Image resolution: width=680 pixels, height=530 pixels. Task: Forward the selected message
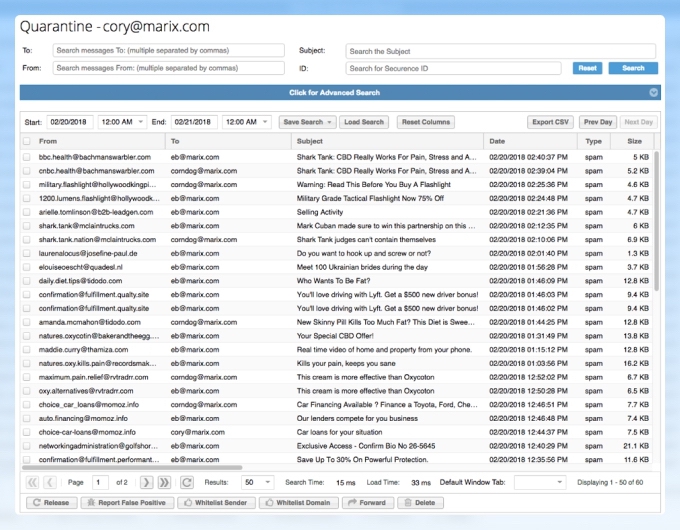(x=368, y=503)
